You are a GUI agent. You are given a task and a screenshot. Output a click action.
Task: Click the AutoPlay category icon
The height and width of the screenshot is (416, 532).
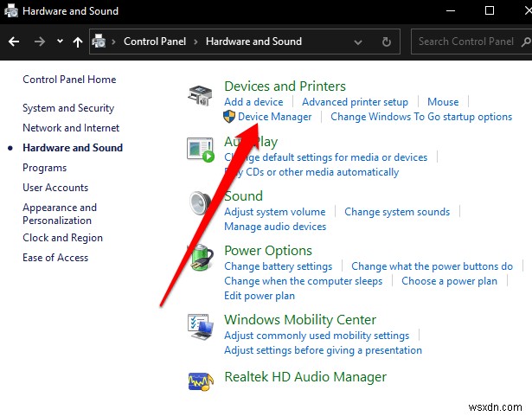tap(201, 150)
